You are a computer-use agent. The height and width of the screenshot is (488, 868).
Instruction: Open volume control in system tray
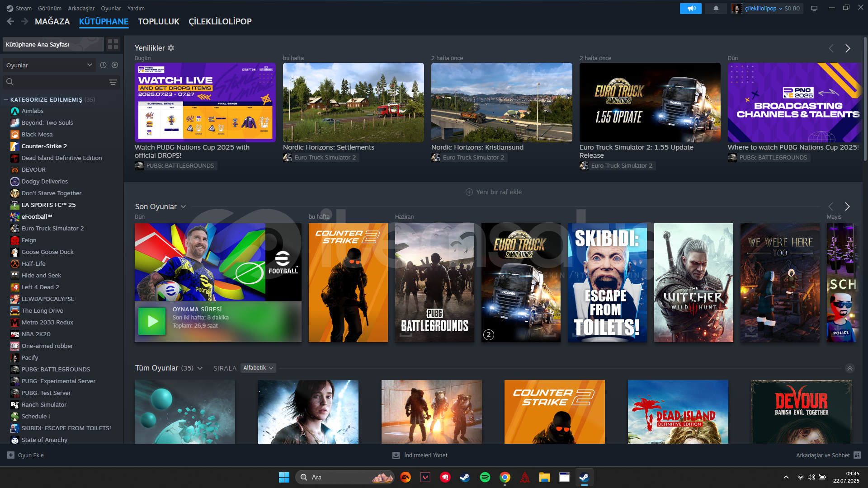811,477
